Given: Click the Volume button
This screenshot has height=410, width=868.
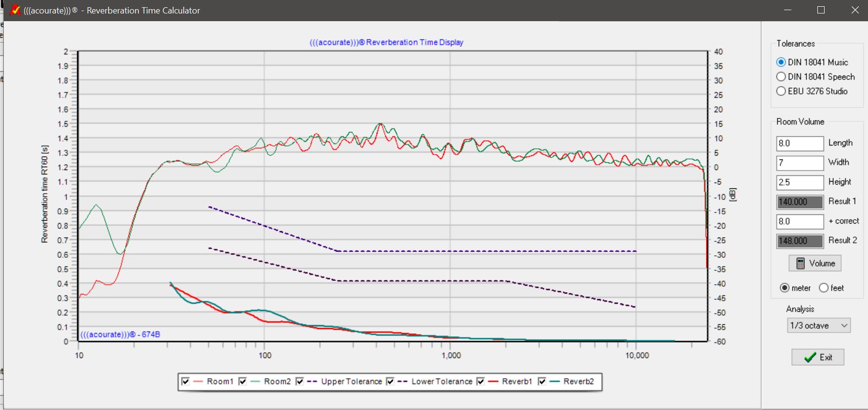Looking at the screenshot, I should [x=815, y=264].
